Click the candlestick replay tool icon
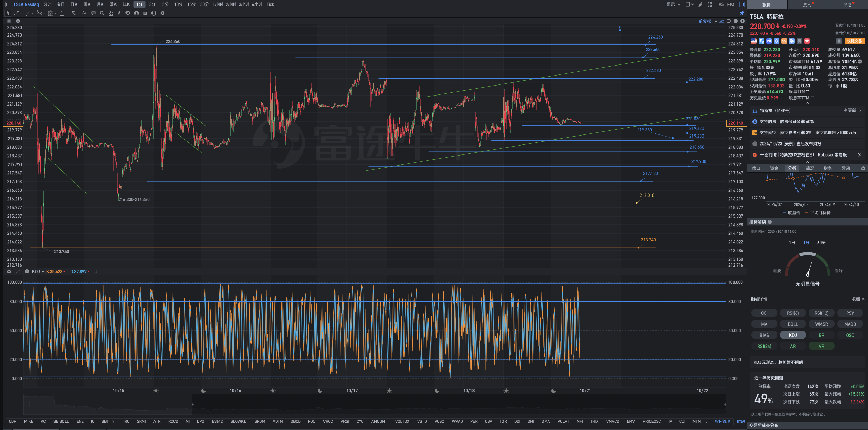The image size is (868, 430). coord(111,13)
